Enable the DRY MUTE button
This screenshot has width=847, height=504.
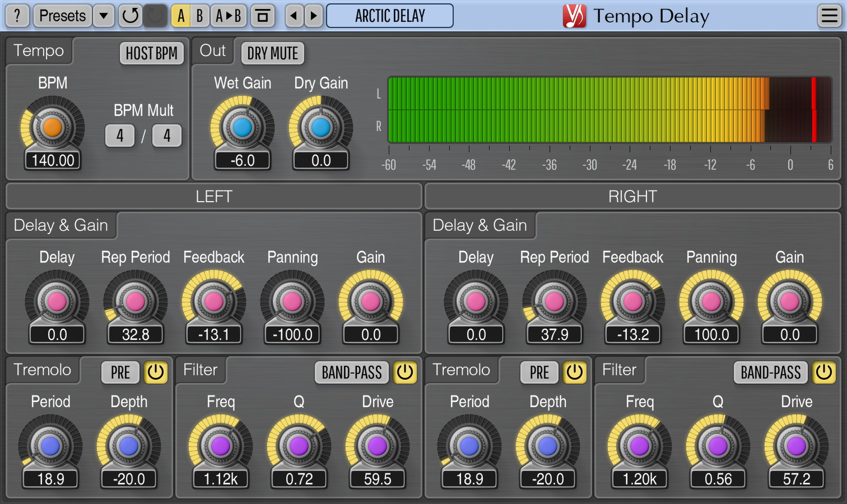coord(273,53)
